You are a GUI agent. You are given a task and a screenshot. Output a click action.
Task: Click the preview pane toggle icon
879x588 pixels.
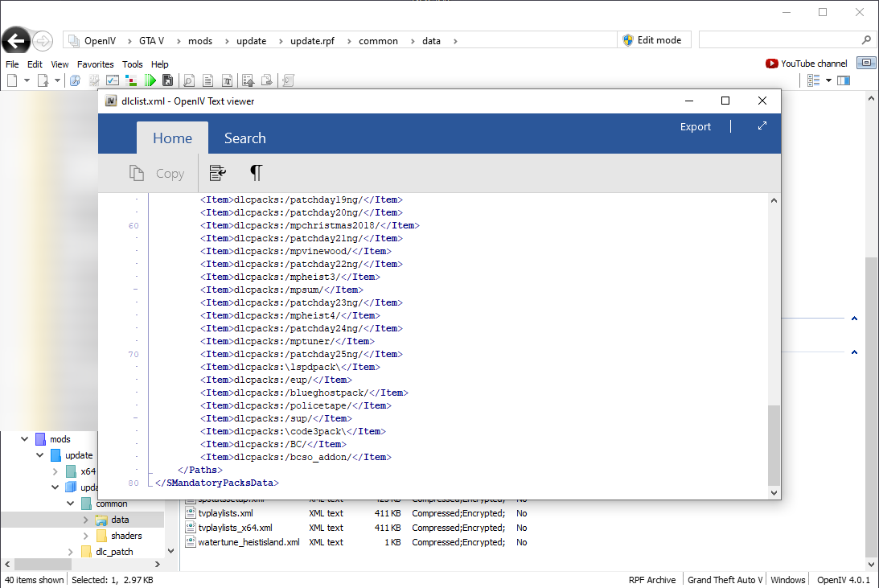click(844, 80)
